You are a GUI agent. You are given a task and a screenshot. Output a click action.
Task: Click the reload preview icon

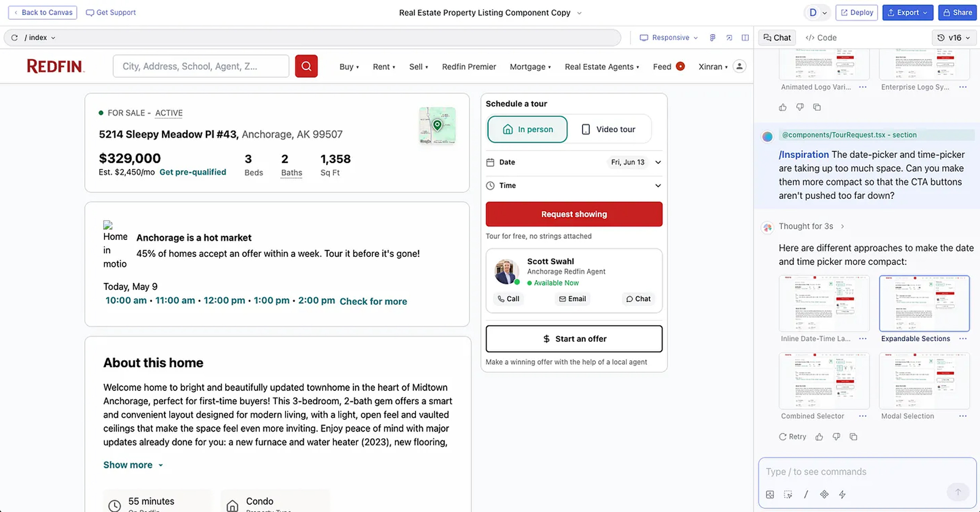(15, 37)
